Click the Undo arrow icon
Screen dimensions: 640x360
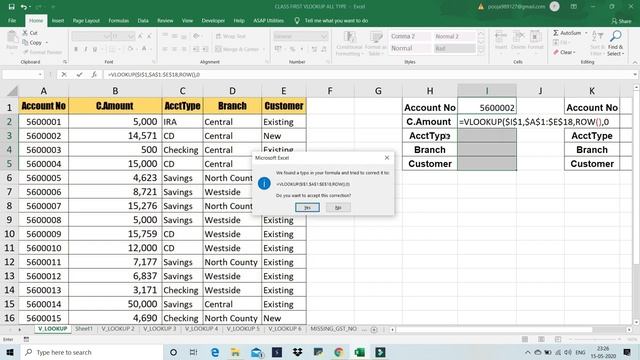click(24, 7)
